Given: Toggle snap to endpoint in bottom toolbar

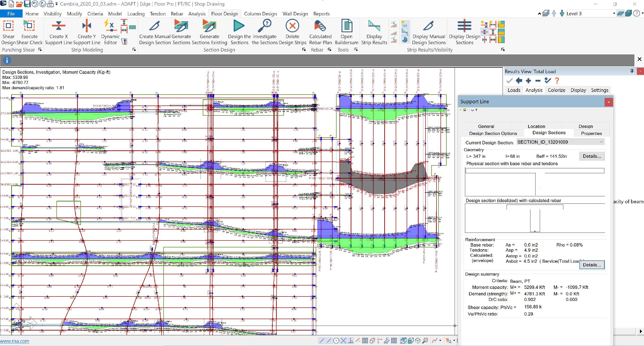Looking at the screenshot, I should [x=322, y=340].
